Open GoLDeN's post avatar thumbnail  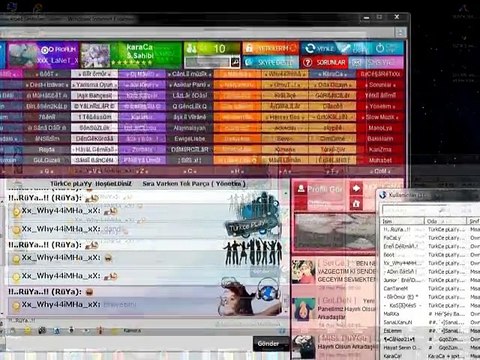(x=304, y=309)
